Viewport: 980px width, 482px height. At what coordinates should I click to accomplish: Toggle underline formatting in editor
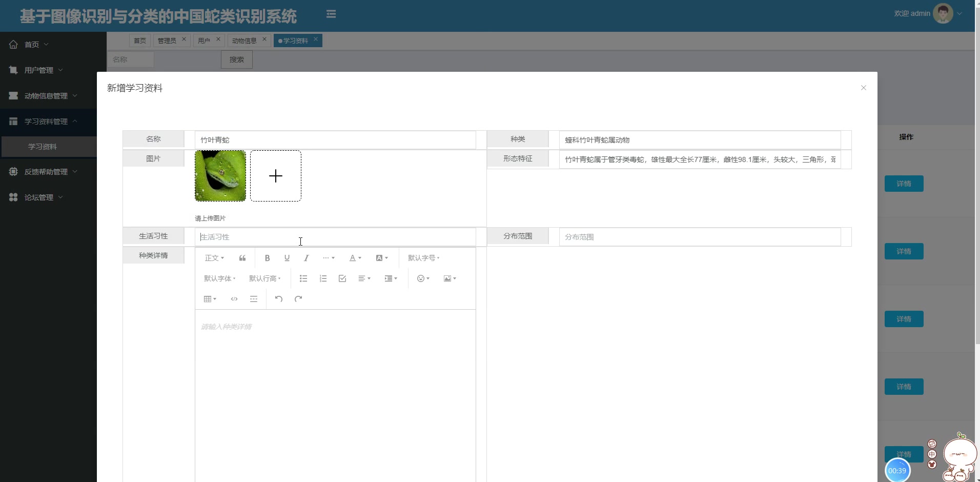pyautogui.click(x=287, y=258)
